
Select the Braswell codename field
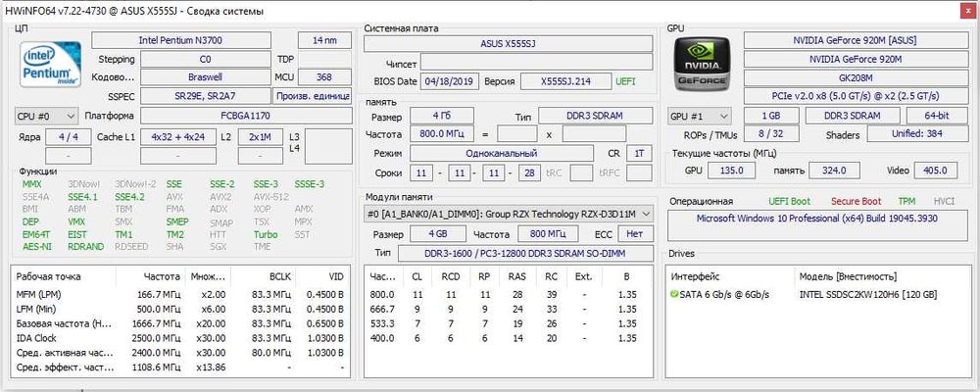pos(205,77)
